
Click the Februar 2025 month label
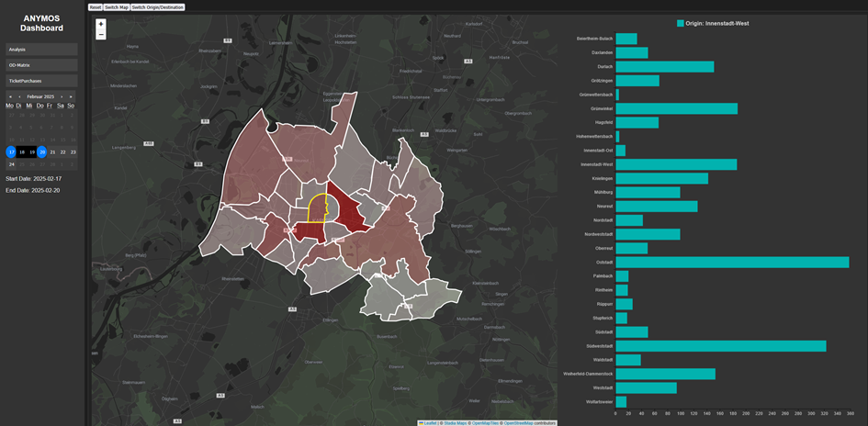40,96
